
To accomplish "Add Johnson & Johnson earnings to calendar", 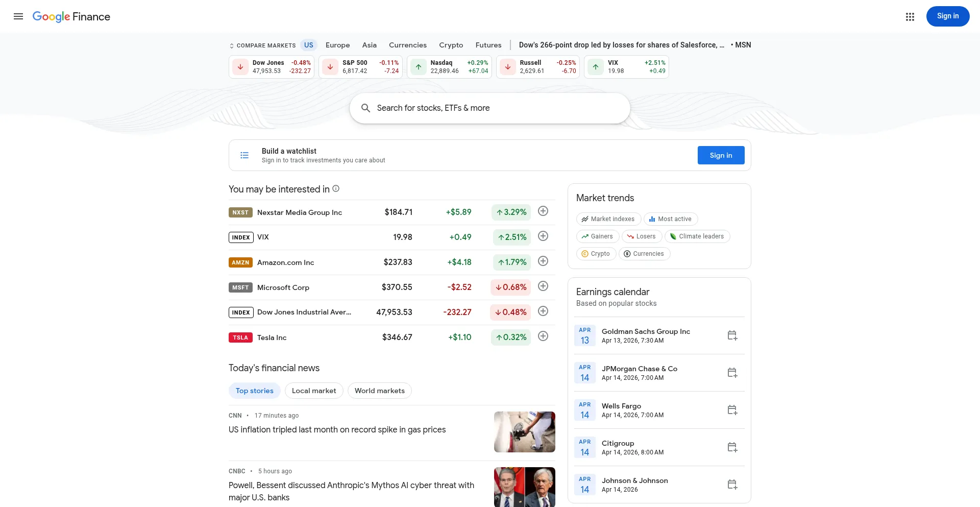I will 732,485.
